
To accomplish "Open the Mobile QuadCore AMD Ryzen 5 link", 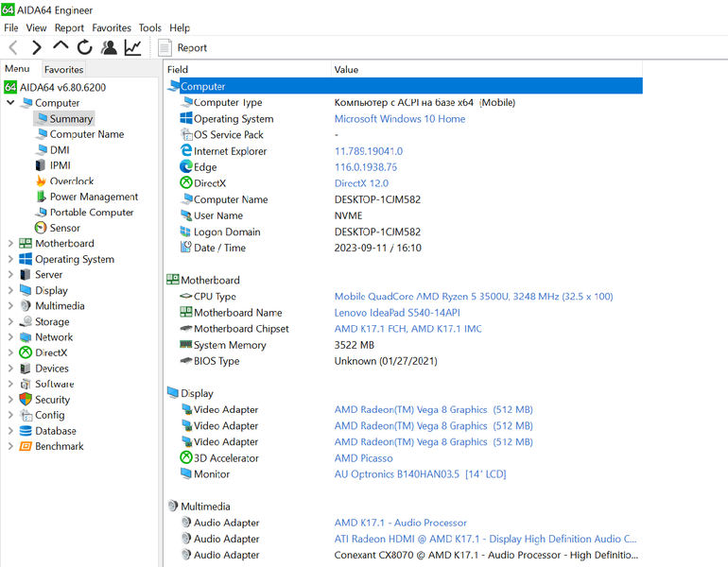I will click(474, 296).
